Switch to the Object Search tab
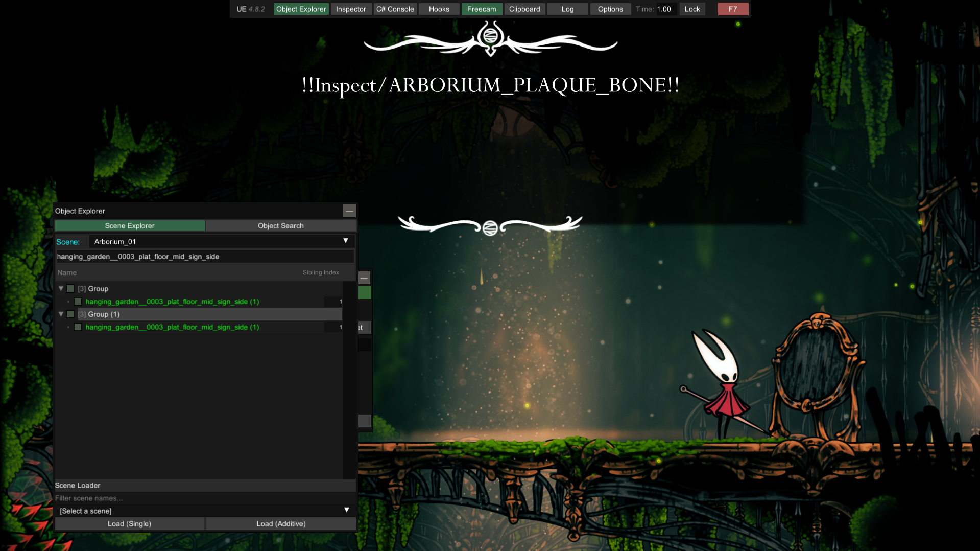 (280, 226)
